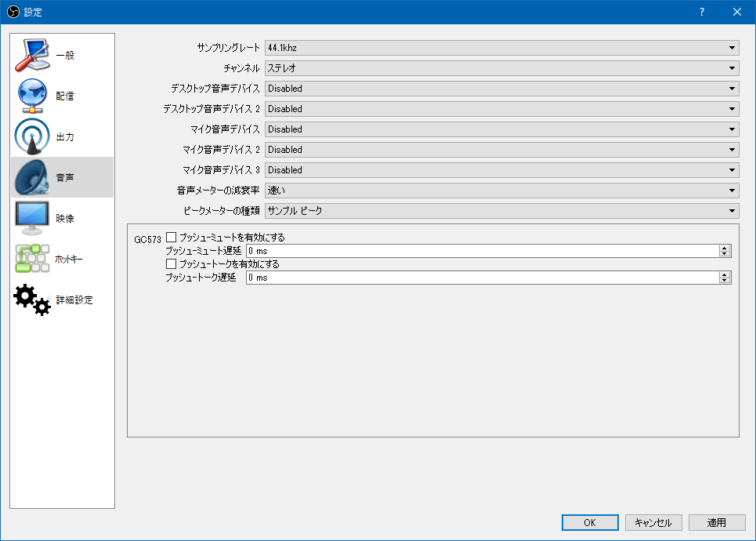This screenshot has height=541, width=756.
Task: Open the 出力 (Output) antenna icon
Action: coord(32,136)
